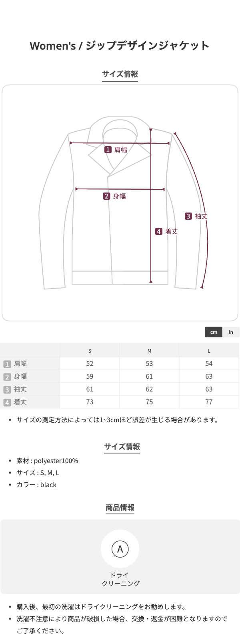Click the table row 1 肩幅 number icon
Image resolution: width=240 pixels, height=644 pixels.
point(7,364)
